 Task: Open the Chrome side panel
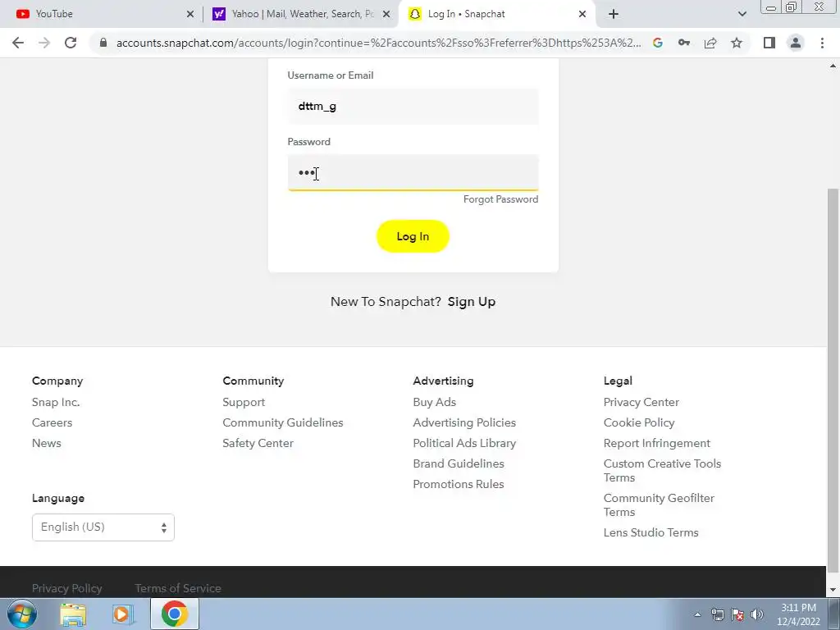click(x=769, y=43)
